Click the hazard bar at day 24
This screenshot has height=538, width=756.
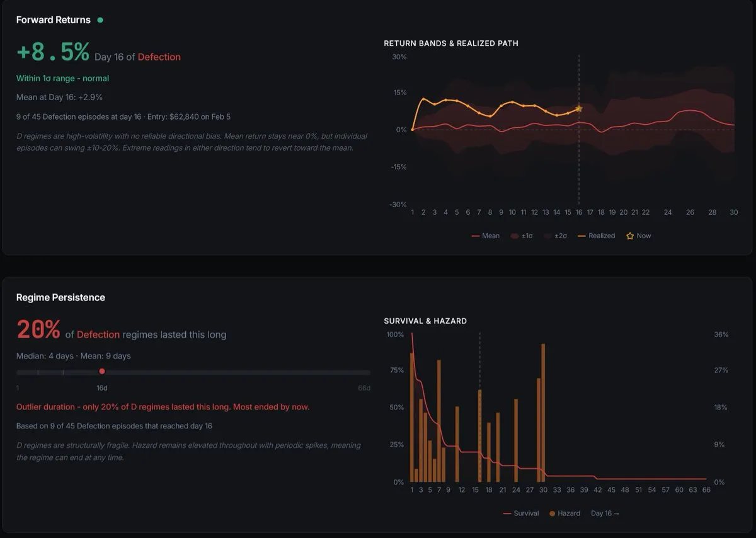[516, 440]
